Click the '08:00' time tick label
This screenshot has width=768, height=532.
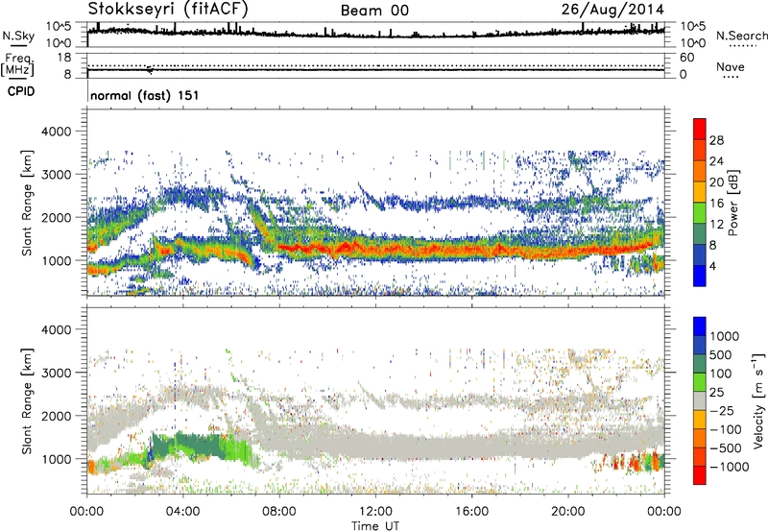[279, 512]
